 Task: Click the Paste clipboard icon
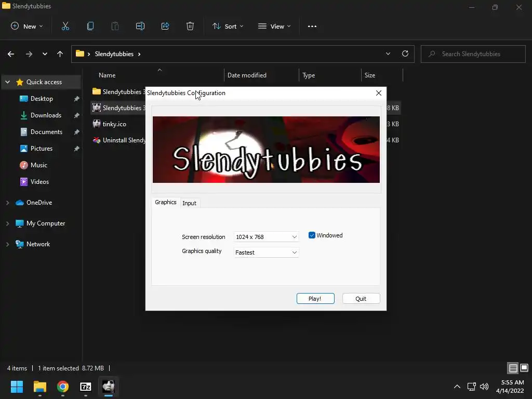[115, 26]
